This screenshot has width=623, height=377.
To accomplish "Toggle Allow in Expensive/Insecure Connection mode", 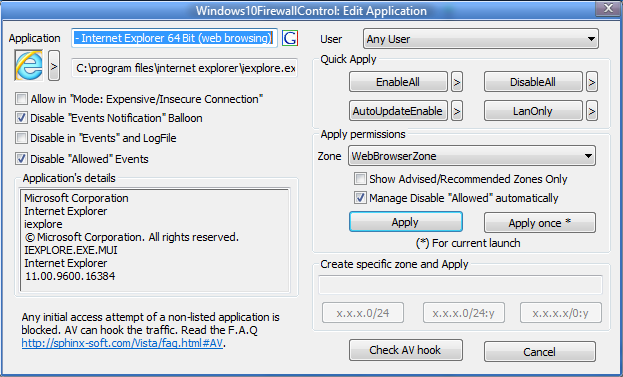I will point(21,99).
